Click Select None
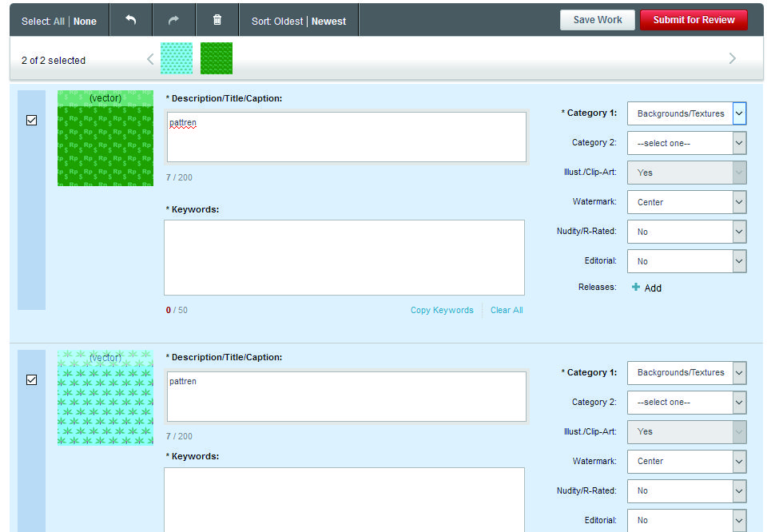 coord(85,22)
